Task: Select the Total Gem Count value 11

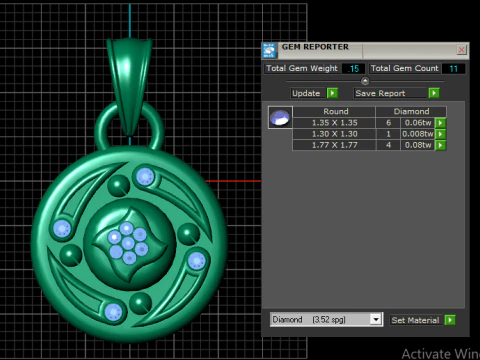Action: tap(454, 69)
